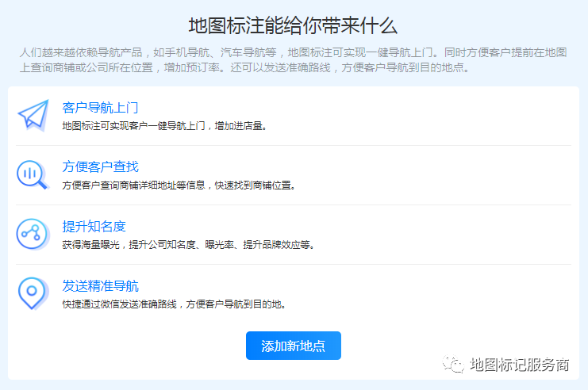
Task: Open the 提升知名度 heading link
Action: pos(94,227)
